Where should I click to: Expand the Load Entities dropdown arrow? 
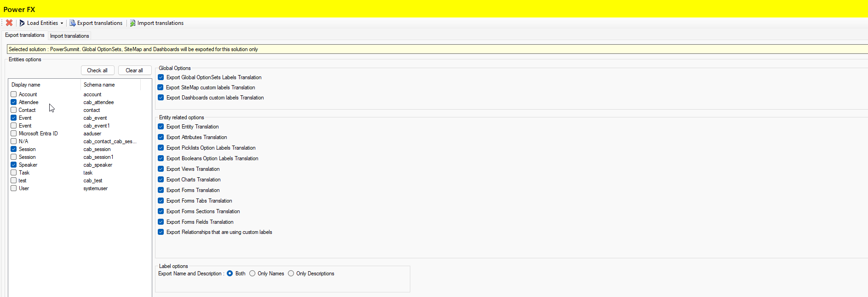coord(62,23)
